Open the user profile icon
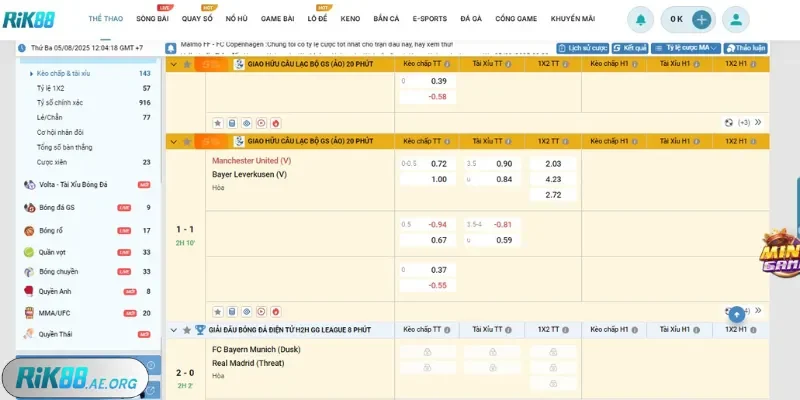Viewport: 800px width, 400px height. [x=735, y=19]
